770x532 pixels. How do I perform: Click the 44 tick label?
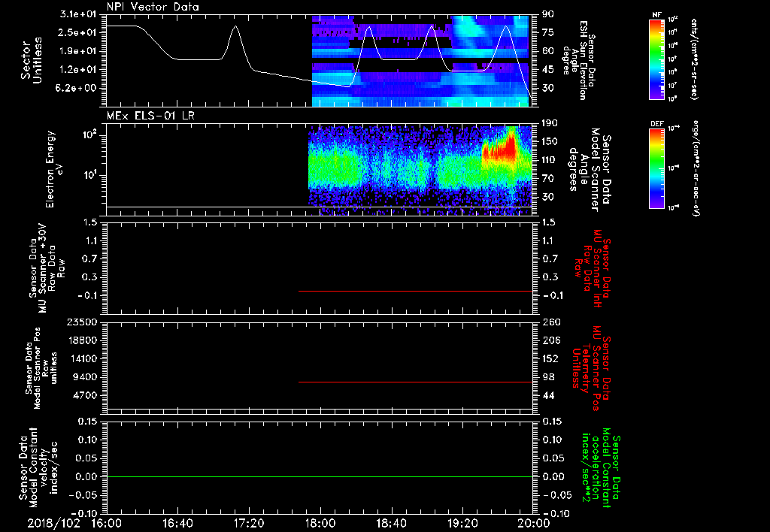pos(548,395)
